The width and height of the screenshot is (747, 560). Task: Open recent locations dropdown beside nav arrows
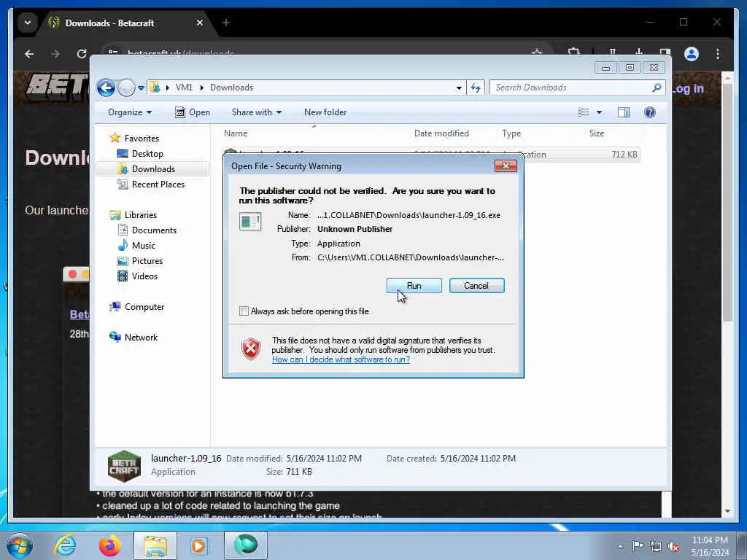pyautogui.click(x=141, y=88)
